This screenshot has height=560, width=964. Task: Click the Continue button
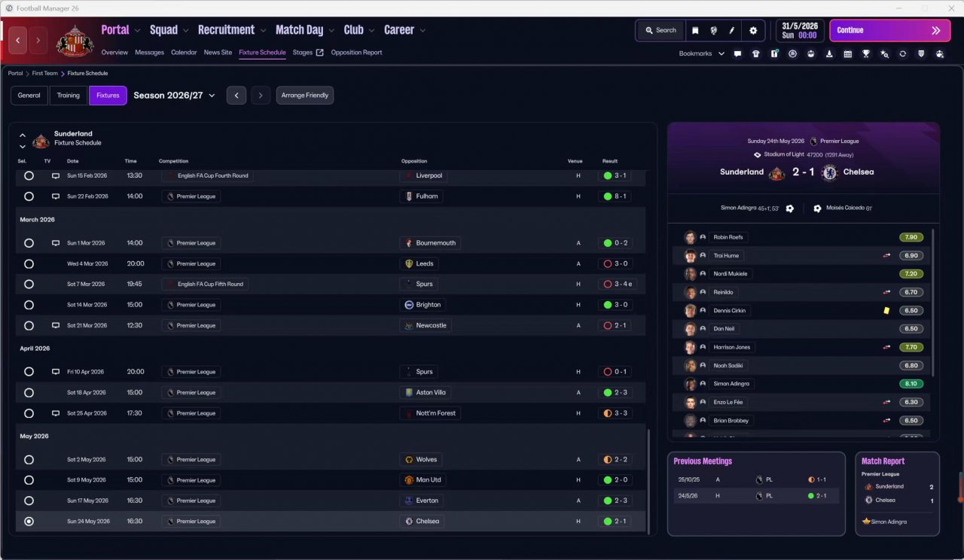889,30
